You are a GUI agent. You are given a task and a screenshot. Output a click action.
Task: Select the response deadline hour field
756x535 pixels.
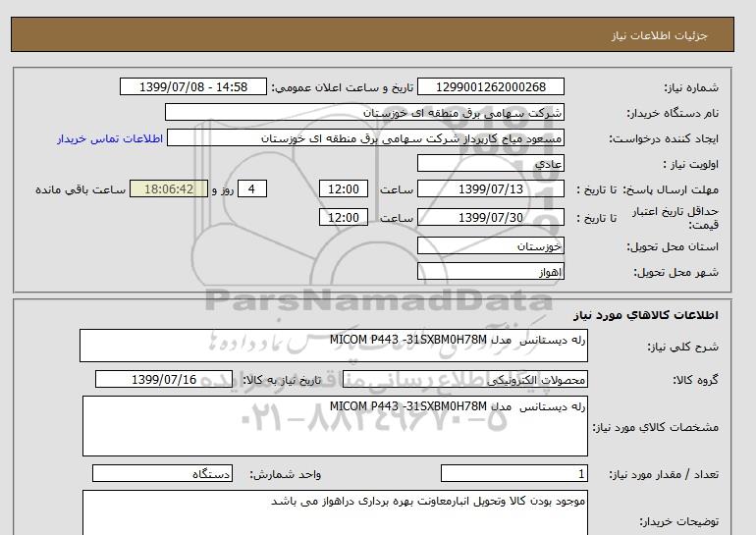346,189
